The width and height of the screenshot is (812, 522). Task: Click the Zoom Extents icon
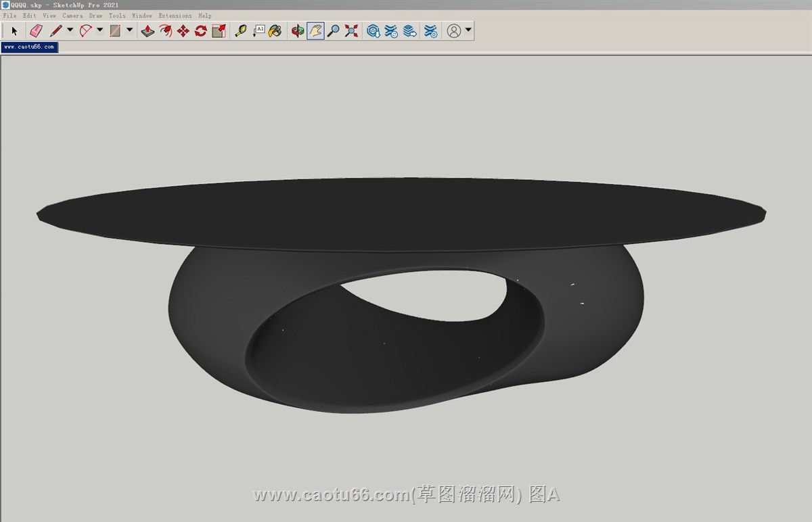(351, 30)
